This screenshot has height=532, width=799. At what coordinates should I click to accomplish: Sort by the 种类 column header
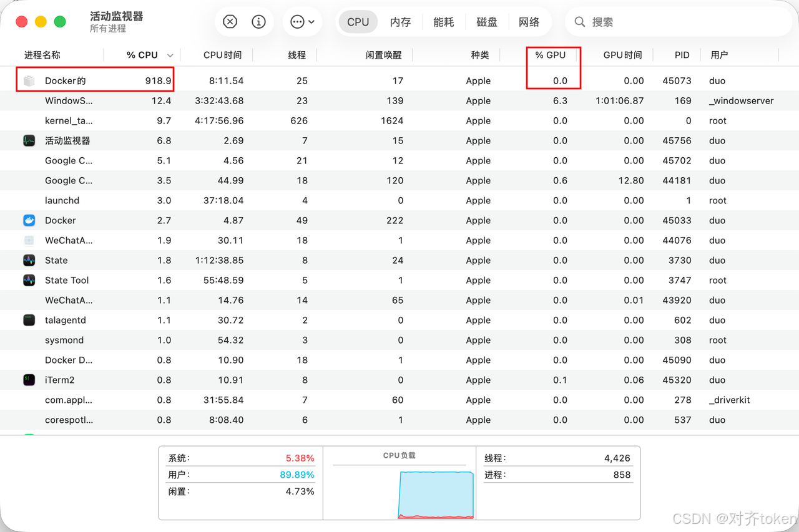click(480, 55)
